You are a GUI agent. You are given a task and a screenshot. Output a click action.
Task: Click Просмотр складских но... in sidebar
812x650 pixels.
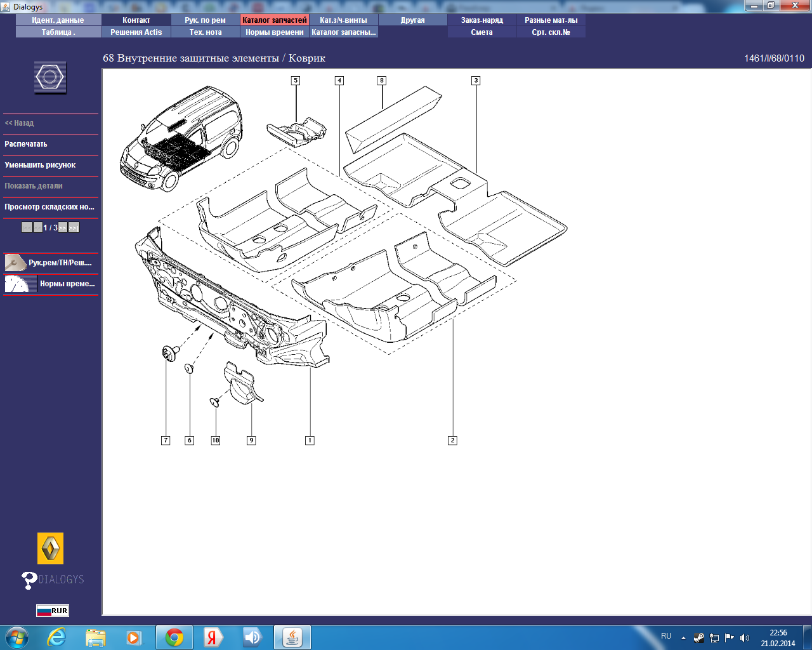(x=49, y=207)
